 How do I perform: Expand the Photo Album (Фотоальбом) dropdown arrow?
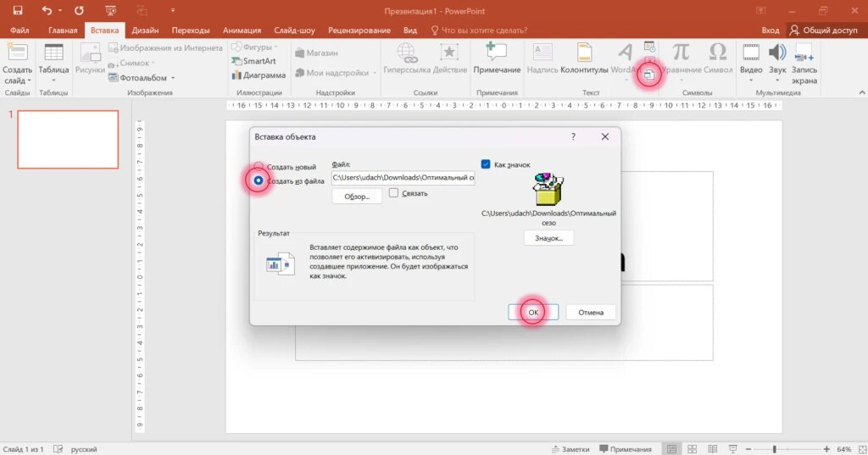pyautogui.click(x=173, y=78)
